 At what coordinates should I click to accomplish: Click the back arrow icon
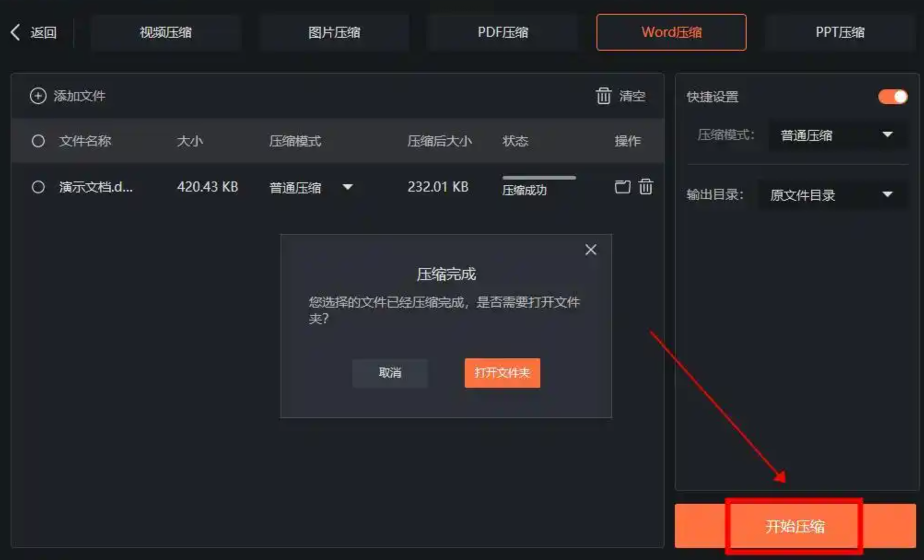coord(16,32)
